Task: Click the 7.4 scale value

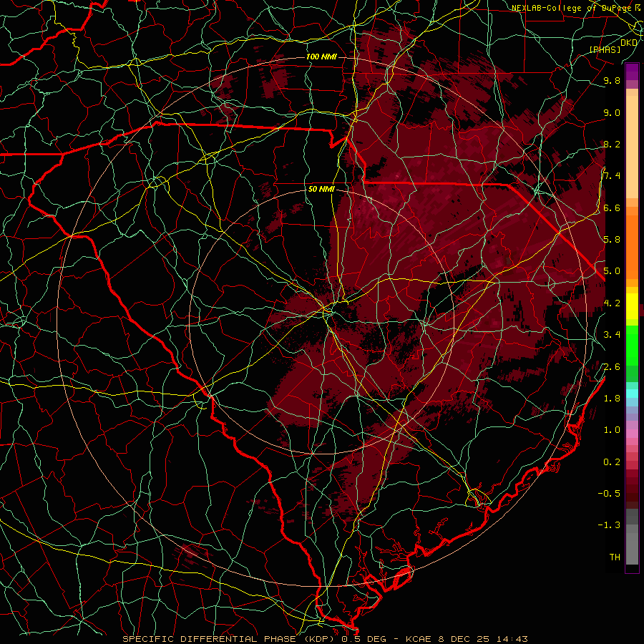Action: coord(612,176)
